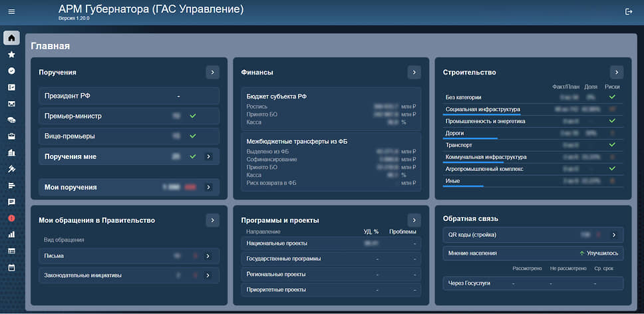The image size is (644, 314).
Task: Open the chat message sidebar icon
Action: point(11,202)
